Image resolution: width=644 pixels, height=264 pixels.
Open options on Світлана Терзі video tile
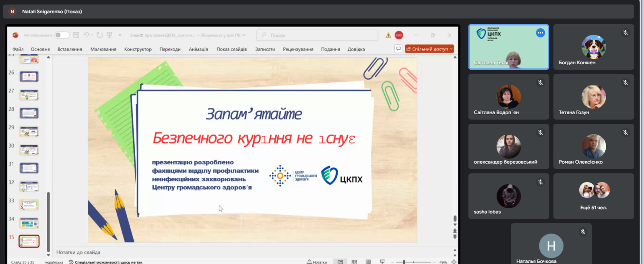pos(540,33)
